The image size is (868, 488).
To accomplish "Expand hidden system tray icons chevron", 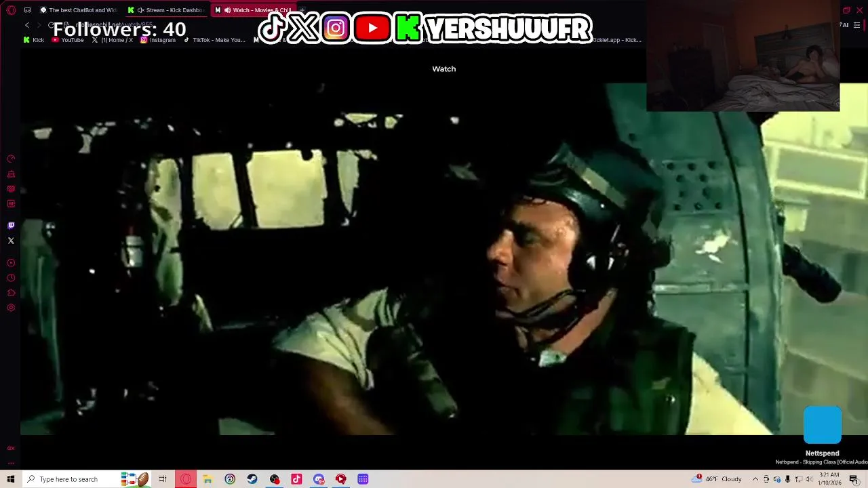I will (755, 479).
